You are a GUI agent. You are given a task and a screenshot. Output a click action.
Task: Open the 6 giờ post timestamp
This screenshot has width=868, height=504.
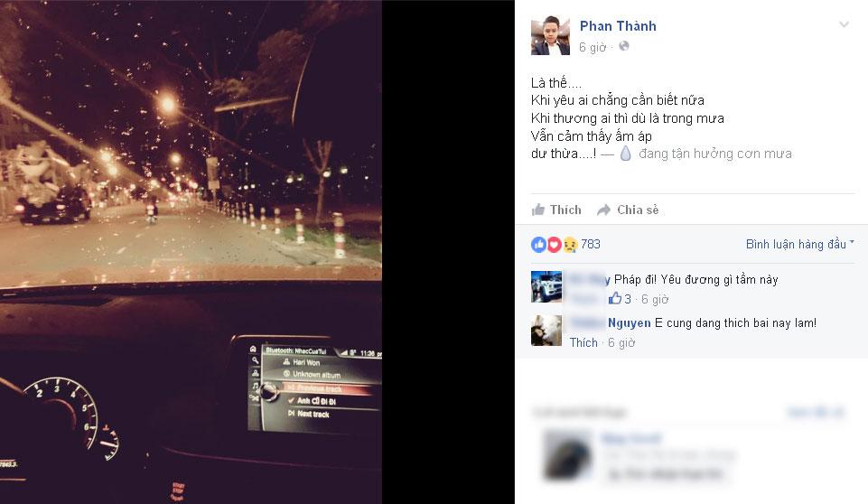593,48
